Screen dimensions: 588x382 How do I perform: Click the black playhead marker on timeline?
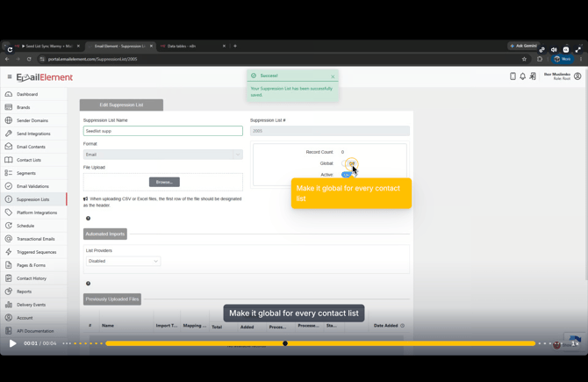point(285,343)
